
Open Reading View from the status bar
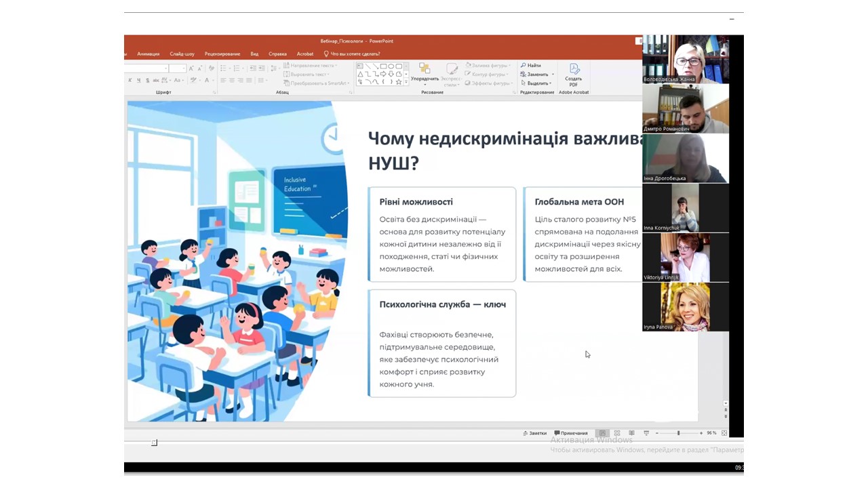[x=631, y=433]
